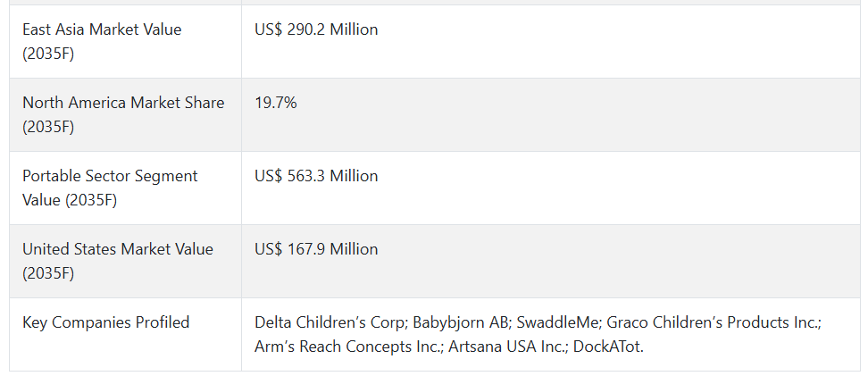The height and width of the screenshot is (376, 868).
Task: Click (2035F) under East Asia Market Value
Action: [48, 54]
